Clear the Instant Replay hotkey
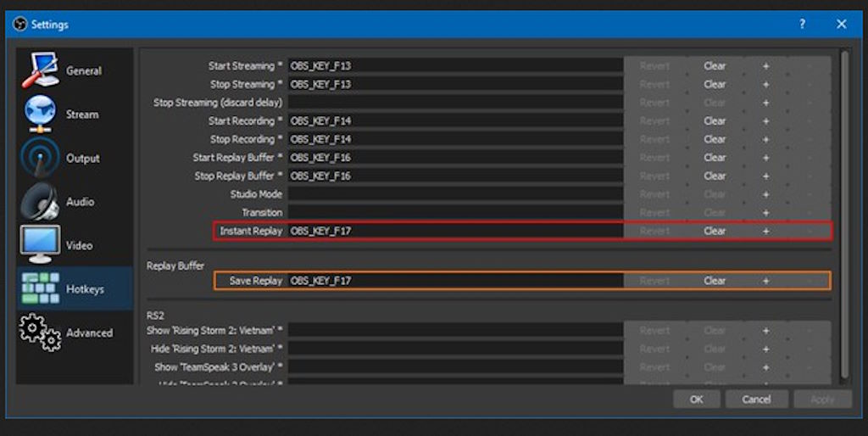The image size is (868, 436). tap(715, 231)
